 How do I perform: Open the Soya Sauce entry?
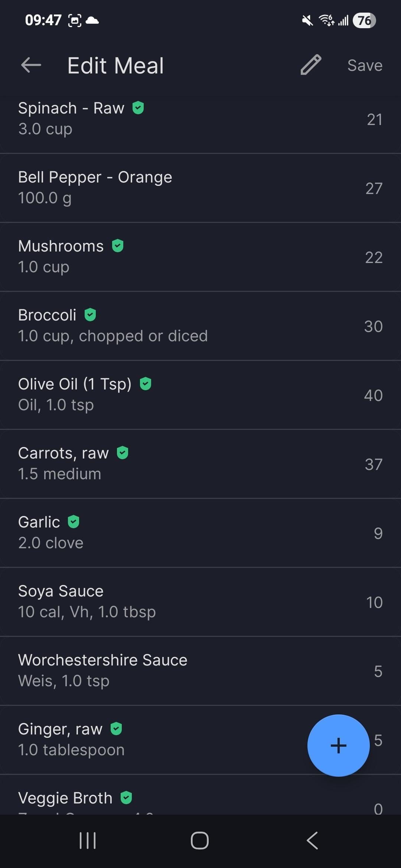(x=149, y=602)
